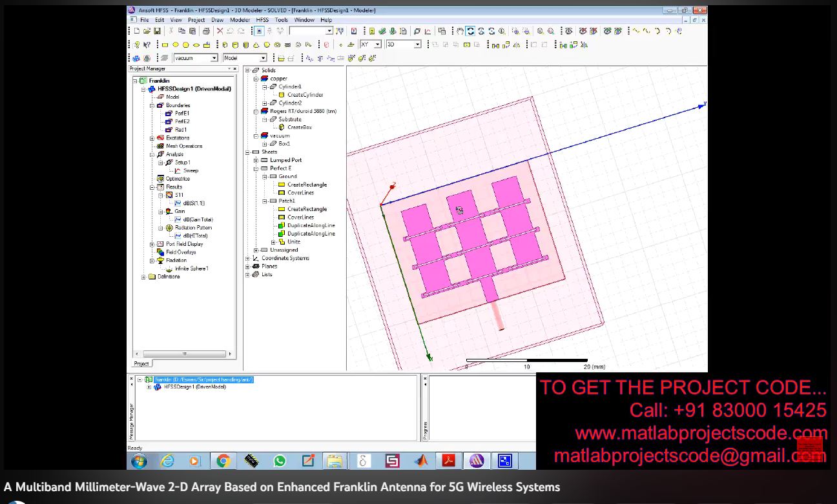Expand the Lumped Port sheet node

[256, 160]
